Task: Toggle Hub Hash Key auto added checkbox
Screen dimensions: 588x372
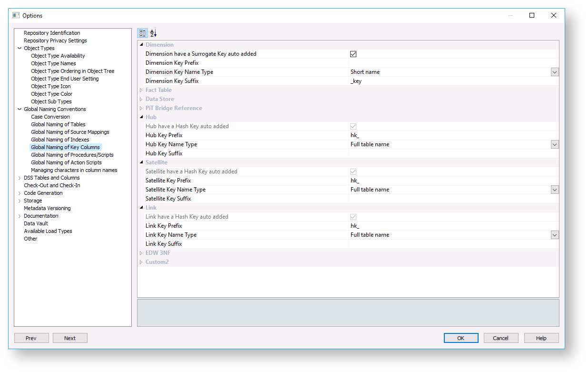Action: 353,126
